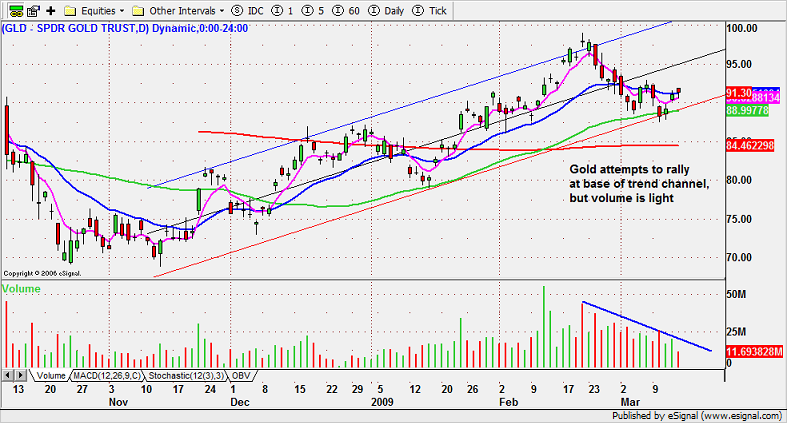Open the Other Intervals dropdown
This screenshot has height=423, width=787.
click(x=179, y=11)
